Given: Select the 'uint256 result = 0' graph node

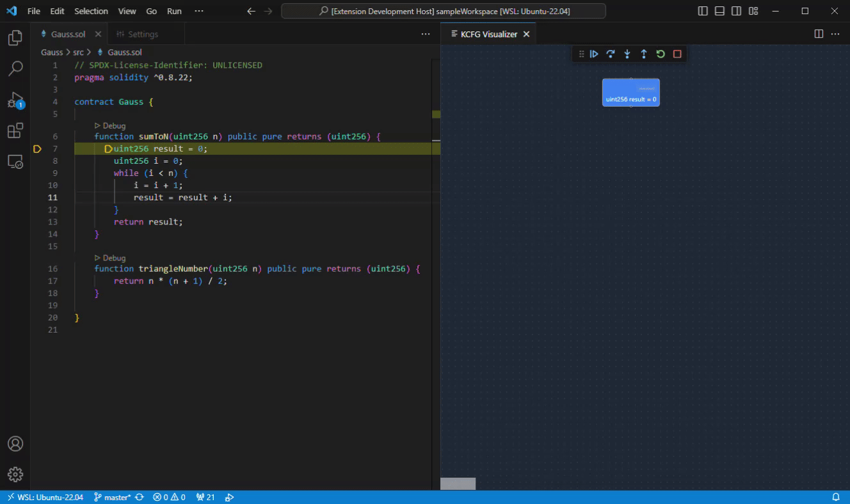Looking at the screenshot, I should (631, 93).
